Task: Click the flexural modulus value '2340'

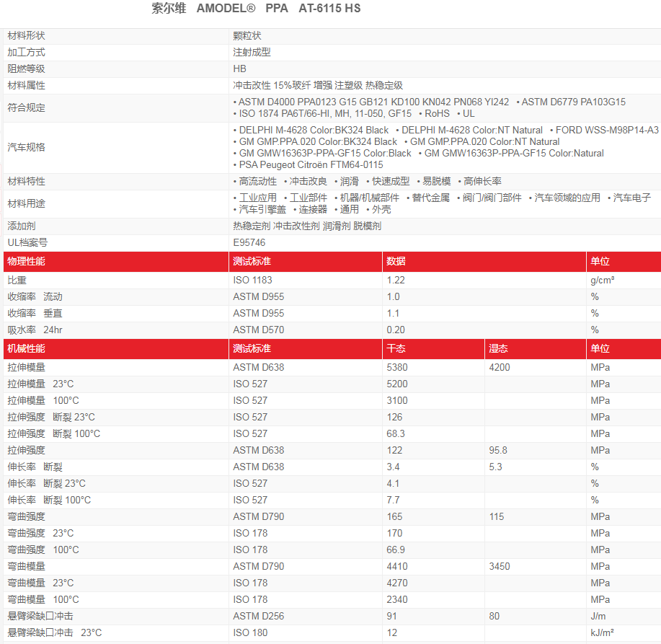Action: point(397,600)
